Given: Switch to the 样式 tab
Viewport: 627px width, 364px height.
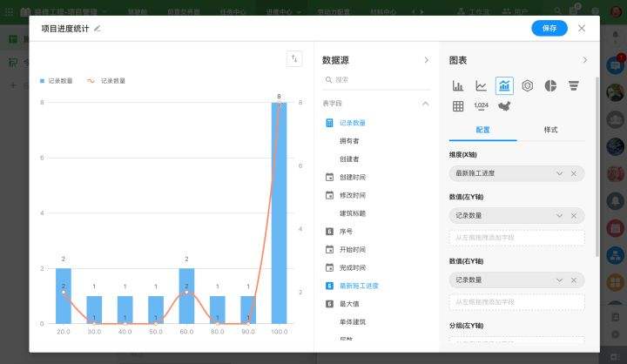Looking at the screenshot, I should [550, 130].
